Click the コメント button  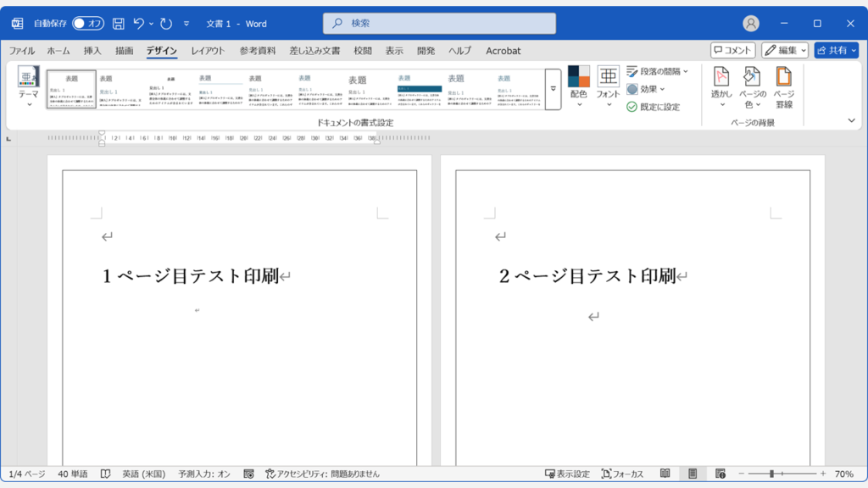tap(733, 50)
